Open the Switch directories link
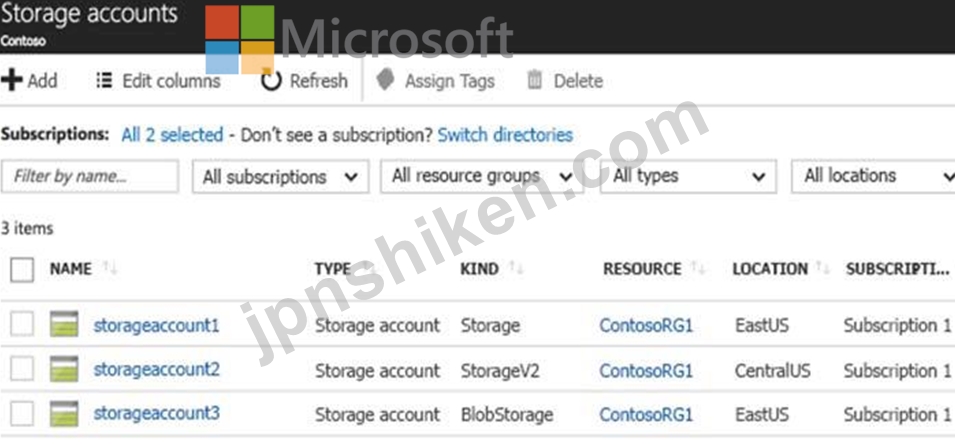The height and width of the screenshot is (445, 955). (505, 135)
